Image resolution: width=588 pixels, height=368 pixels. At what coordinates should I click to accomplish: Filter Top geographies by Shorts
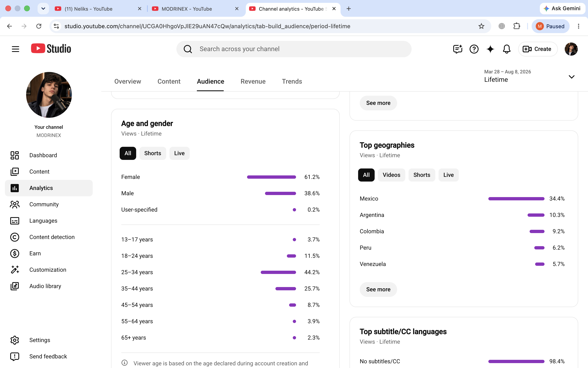[x=422, y=175]
